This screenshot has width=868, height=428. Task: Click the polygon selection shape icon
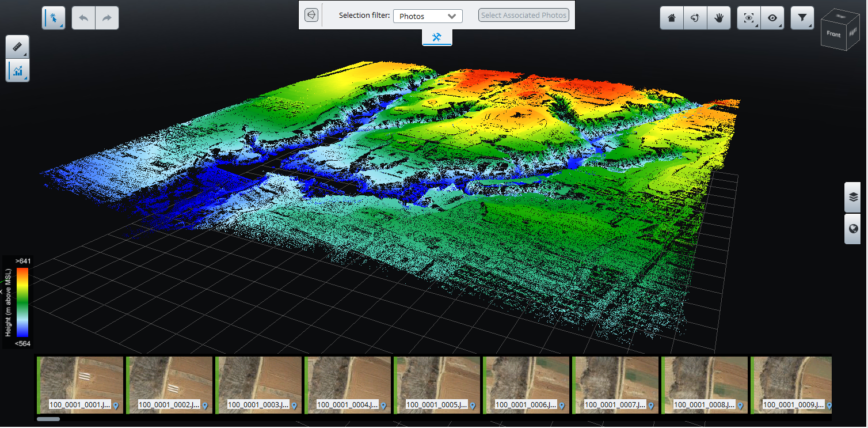311,15
